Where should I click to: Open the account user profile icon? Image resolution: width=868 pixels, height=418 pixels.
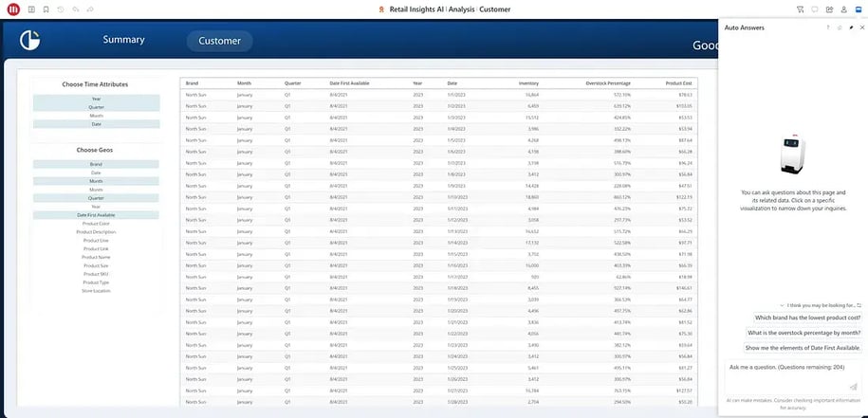pos(843,9)
